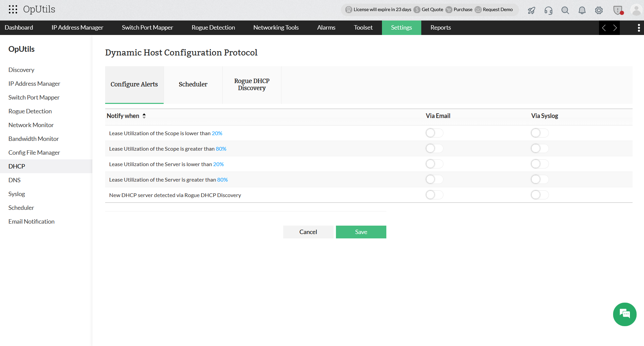Open the headset support icon
Viewport: 644px width, 346px height.
point(548,10)
